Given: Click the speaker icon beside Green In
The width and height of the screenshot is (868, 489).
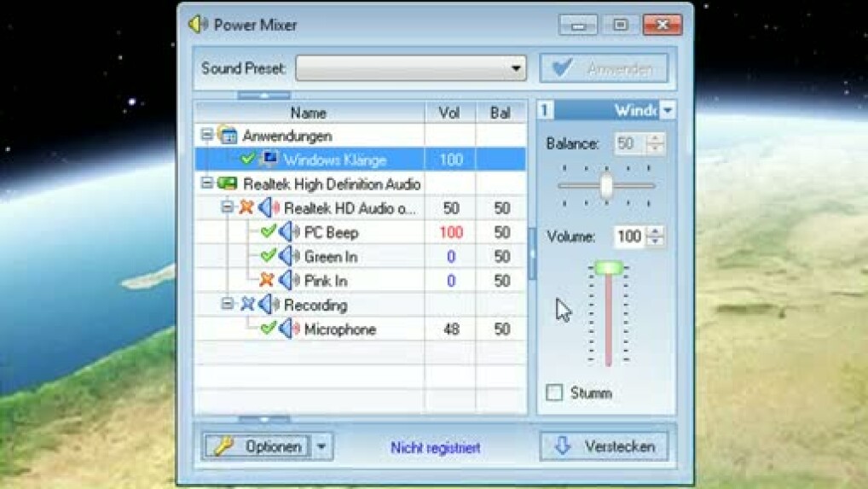Looking at the screenshot, I should pyautogui.click(x=290, y=256).
